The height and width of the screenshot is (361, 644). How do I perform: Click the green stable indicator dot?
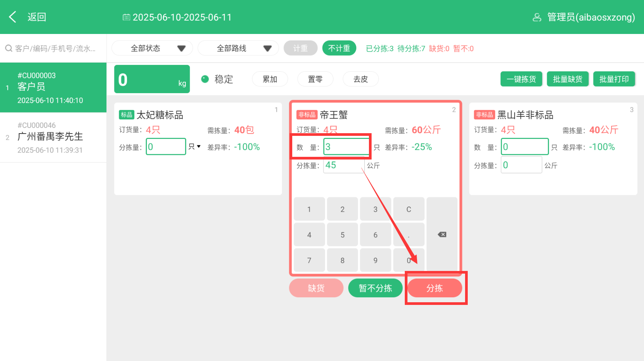(x=205, y=79)
